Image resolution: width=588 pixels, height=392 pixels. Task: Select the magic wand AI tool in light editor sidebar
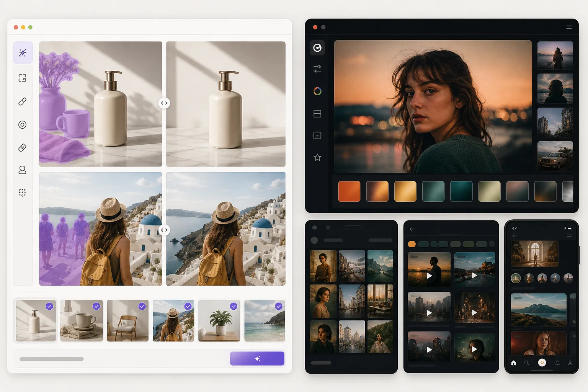(x=23, y=53)
